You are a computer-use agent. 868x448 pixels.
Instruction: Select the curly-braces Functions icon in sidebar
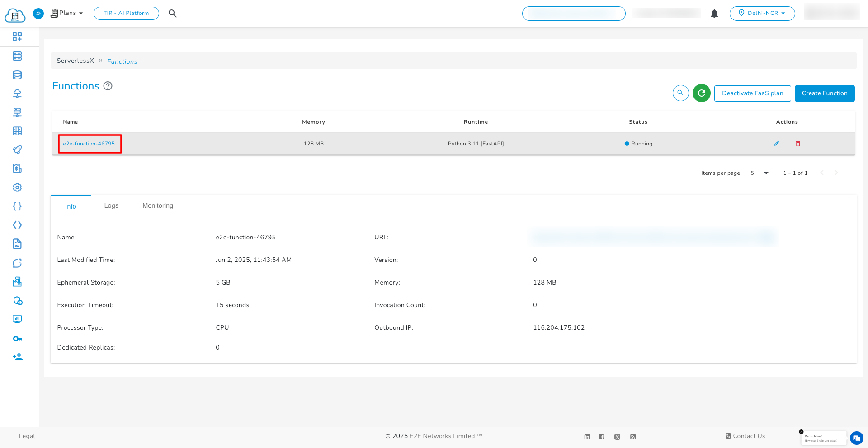[17, 206]
